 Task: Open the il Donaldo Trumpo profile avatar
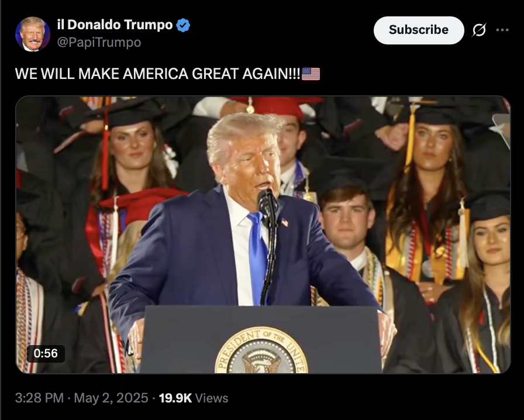click(x=33, y=34)
